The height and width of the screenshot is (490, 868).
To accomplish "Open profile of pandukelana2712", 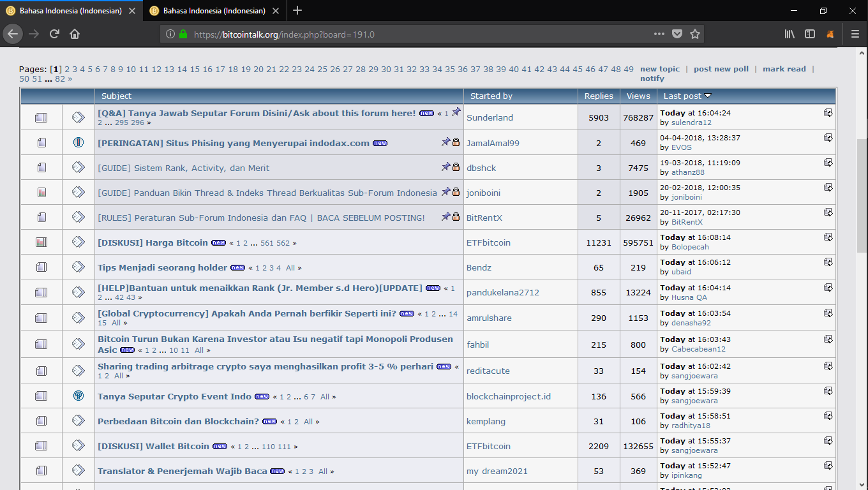I will coord(503,292).
